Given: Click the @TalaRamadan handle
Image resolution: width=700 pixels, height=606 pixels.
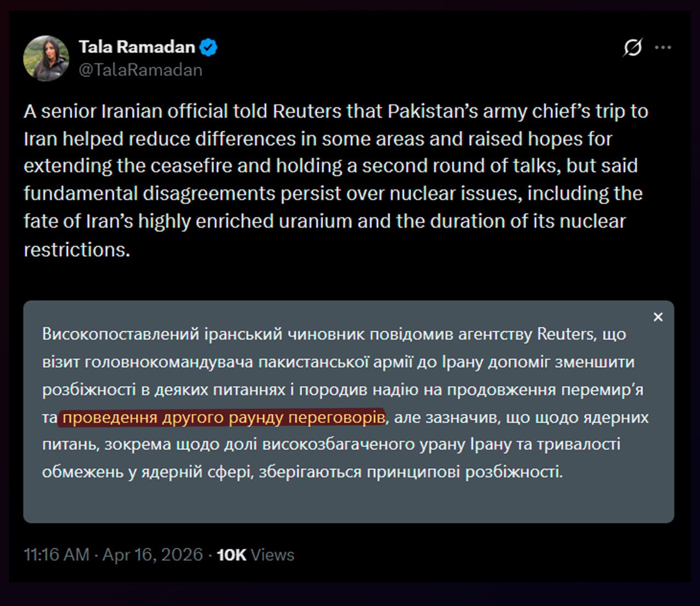Looking at the screenshot, I should 141,70.
